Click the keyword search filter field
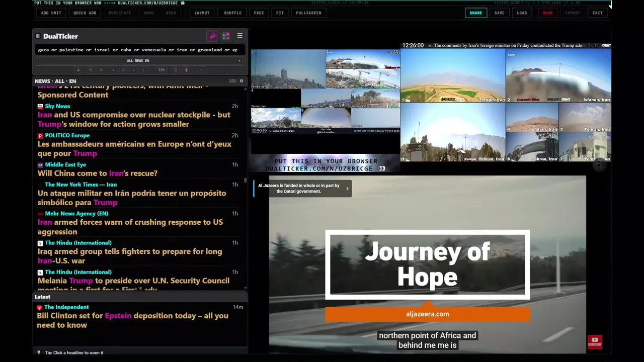The width and height of the screenshot is (644, 362). [x=140, y=50]
